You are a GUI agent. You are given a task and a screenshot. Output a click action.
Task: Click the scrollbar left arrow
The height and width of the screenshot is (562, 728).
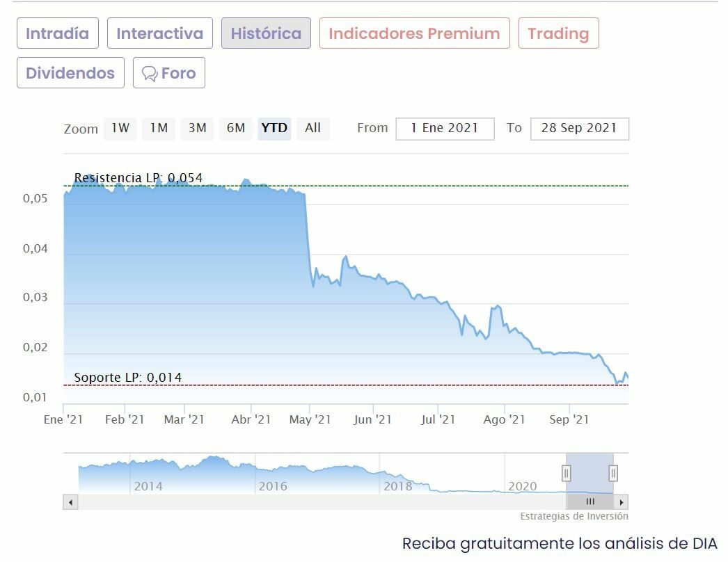point(69,501)
